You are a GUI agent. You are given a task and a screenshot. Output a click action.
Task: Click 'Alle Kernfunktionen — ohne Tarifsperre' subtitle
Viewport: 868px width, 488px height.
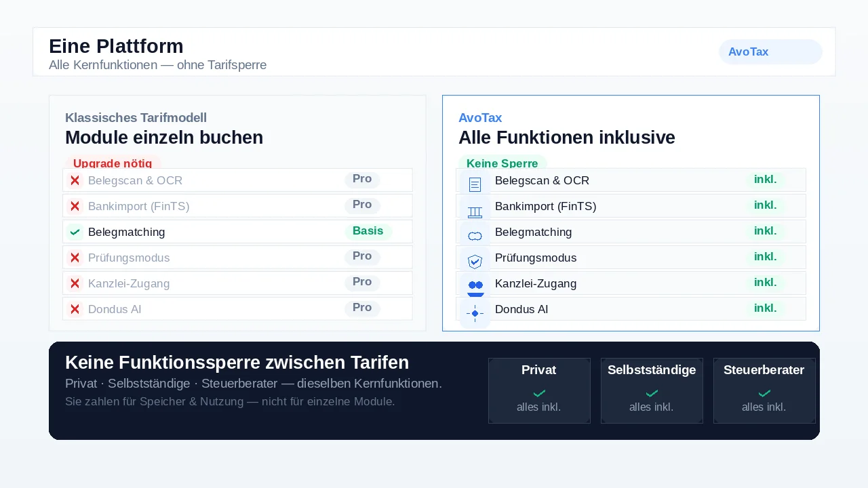coord(157,65)
